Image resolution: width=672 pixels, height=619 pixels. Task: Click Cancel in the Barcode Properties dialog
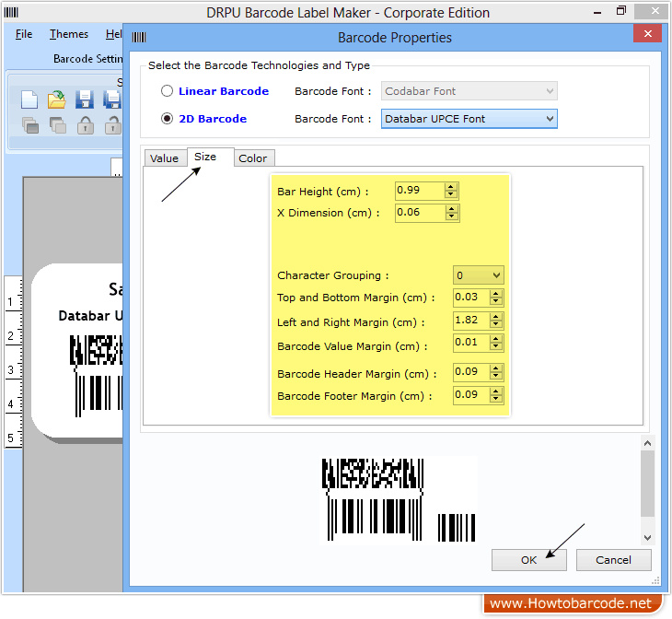[x=613, y=560]
